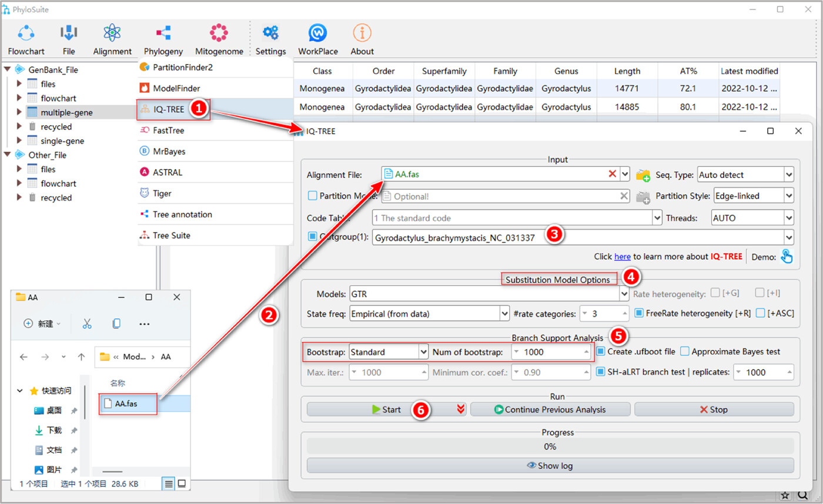Choose MrBayes in the Phylogeny menu

(x=215, y=151)
